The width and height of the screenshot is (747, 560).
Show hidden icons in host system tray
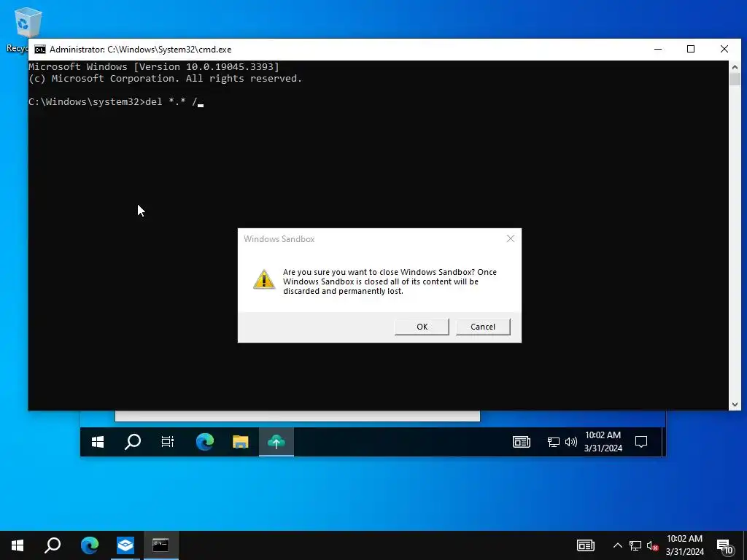[617, 545]
